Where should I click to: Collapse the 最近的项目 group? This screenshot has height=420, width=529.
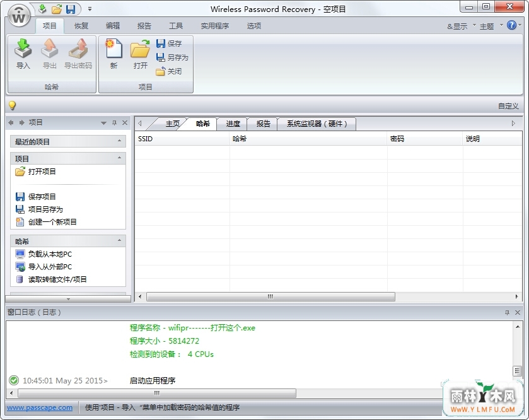click(x=119, y=141)
